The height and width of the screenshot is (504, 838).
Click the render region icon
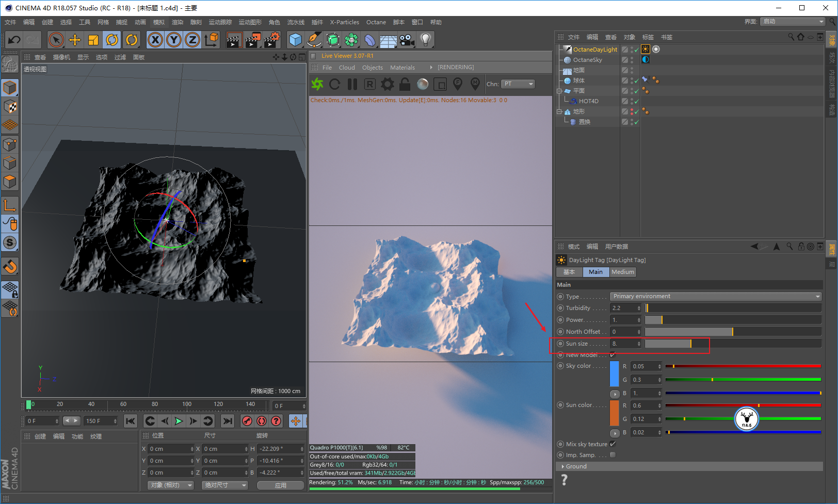click(440, 84)
